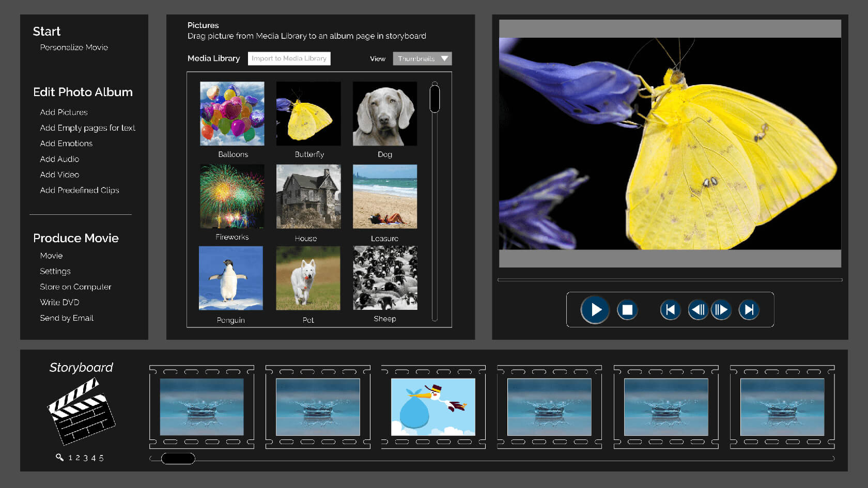Set storyboard zoom level to 4
The width and height of the screenshot is (868, 488).
pos(94,458)
